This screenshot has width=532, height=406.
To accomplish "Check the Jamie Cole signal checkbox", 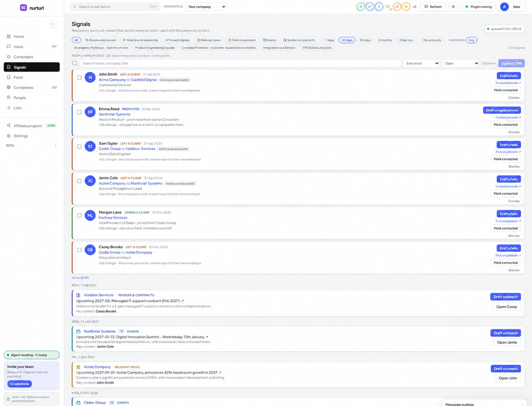I will (79, 181).
